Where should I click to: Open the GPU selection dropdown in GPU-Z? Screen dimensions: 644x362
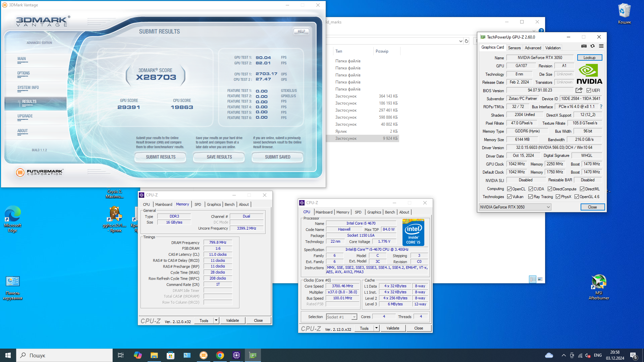(515, 207)
